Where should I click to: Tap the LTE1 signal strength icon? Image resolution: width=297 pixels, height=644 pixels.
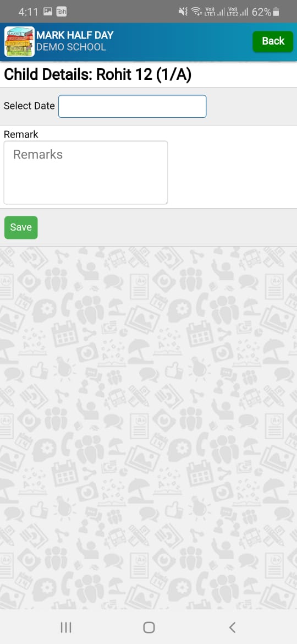[x=215, y=12]
